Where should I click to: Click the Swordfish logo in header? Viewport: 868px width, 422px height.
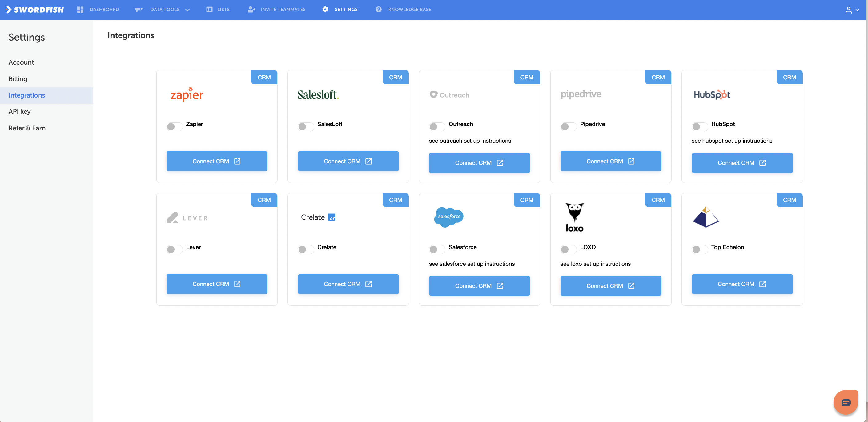[x=35, y=10]
